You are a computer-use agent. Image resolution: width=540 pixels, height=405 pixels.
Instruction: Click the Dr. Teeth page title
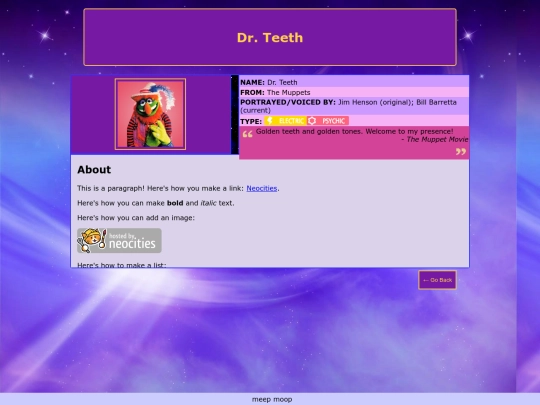[270, 38]
